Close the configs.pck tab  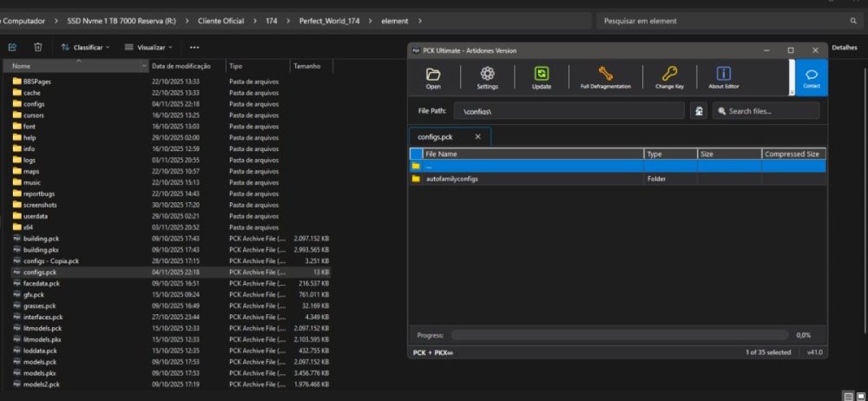tap(477, 137)
